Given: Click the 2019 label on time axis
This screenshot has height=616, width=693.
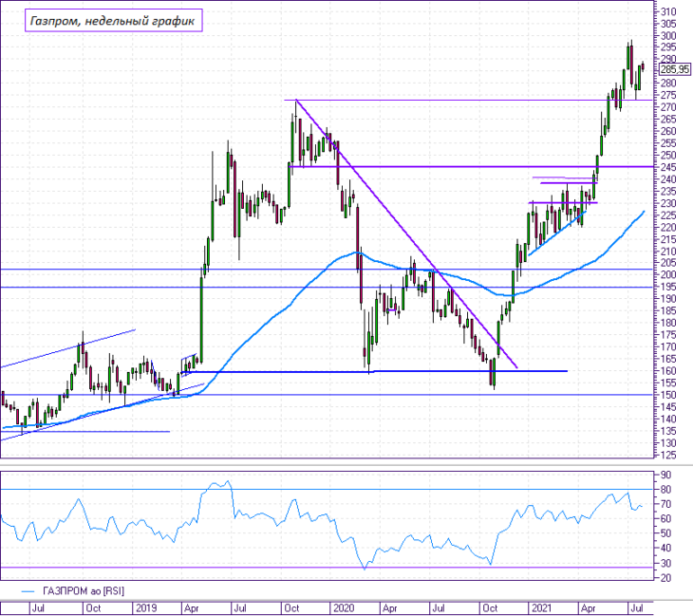Looking at the screenshot, I should click(x=146, y=608).
